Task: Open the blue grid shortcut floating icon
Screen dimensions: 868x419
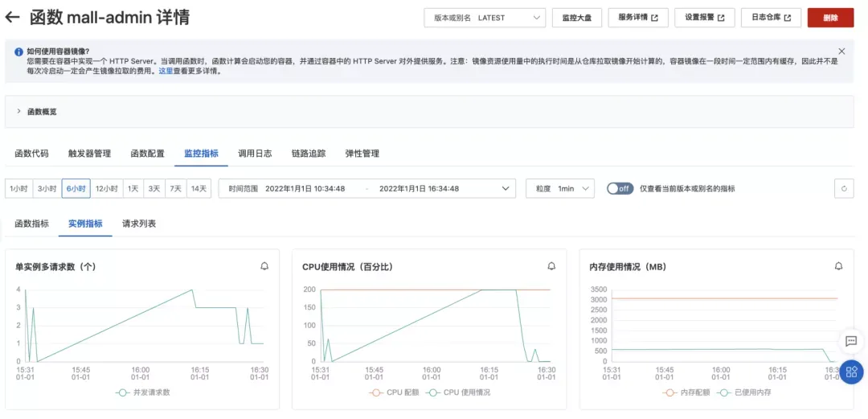Action: pyautogui.click(x=853, y=371)
